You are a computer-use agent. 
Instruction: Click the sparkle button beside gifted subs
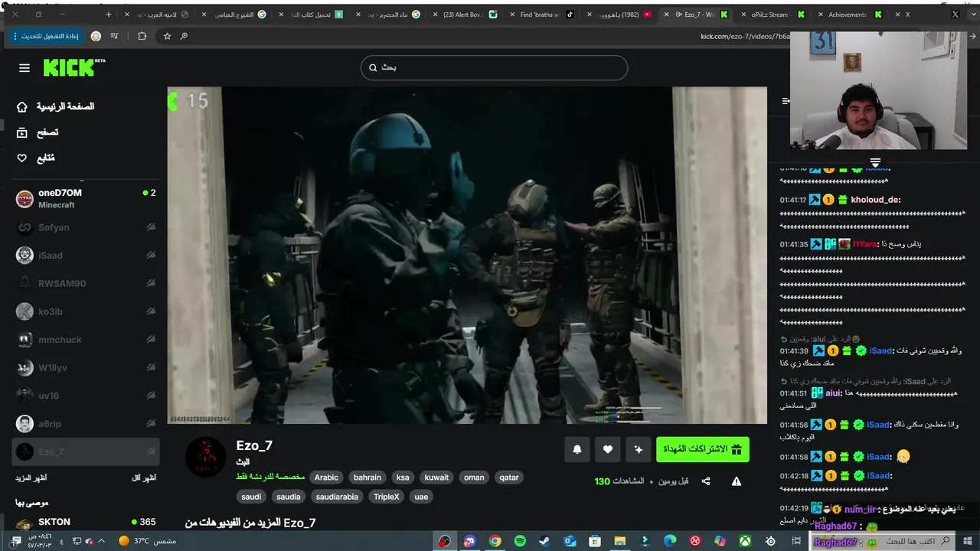(x=639, y=449)
